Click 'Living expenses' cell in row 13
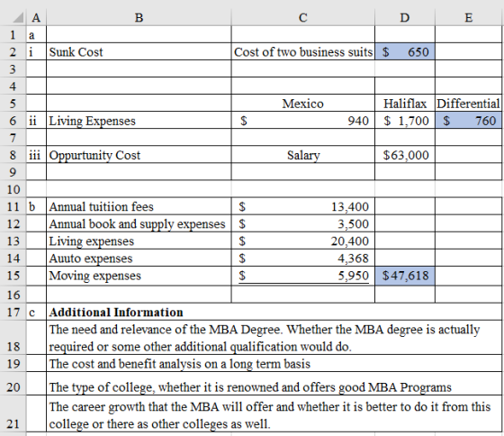This screenshot has height=436, width=504. [x=139, y=241]
